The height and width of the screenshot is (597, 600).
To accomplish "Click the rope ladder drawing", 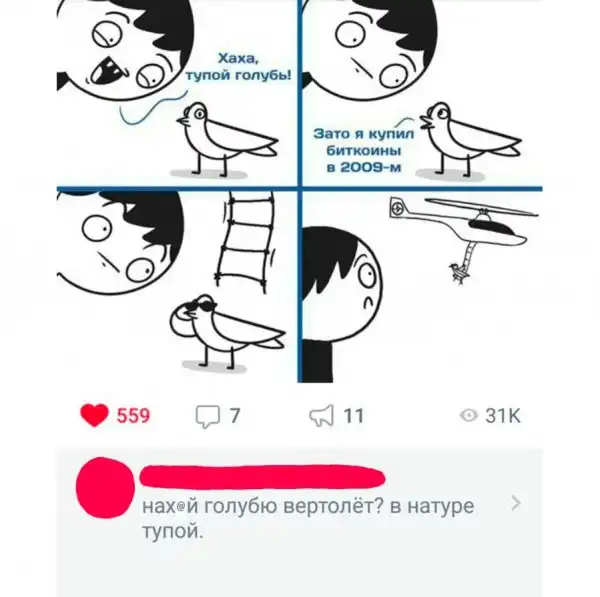I will coord(245,242).
